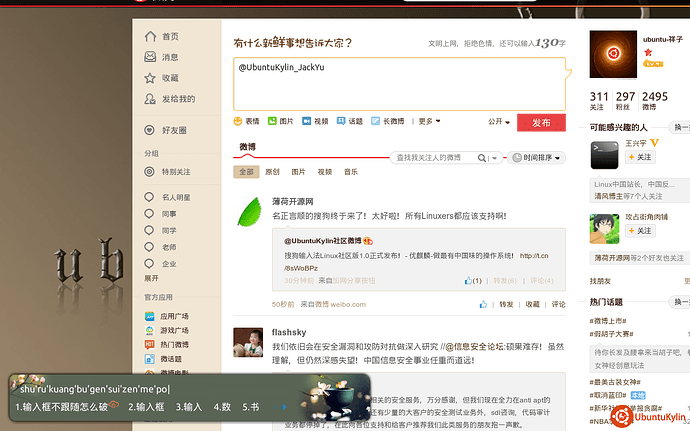690x431 pixels.
Task: Expand group list with 展开
Action: click(x=151, y=278)
